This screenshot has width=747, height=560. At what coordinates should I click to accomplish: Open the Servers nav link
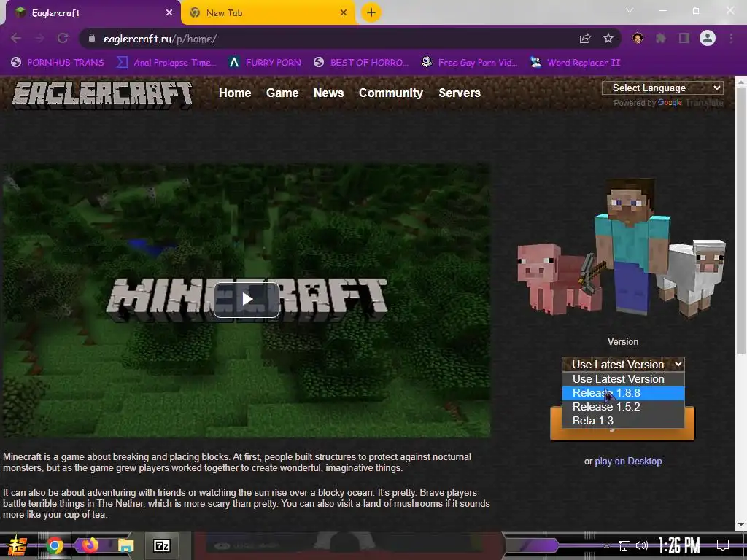460,93
